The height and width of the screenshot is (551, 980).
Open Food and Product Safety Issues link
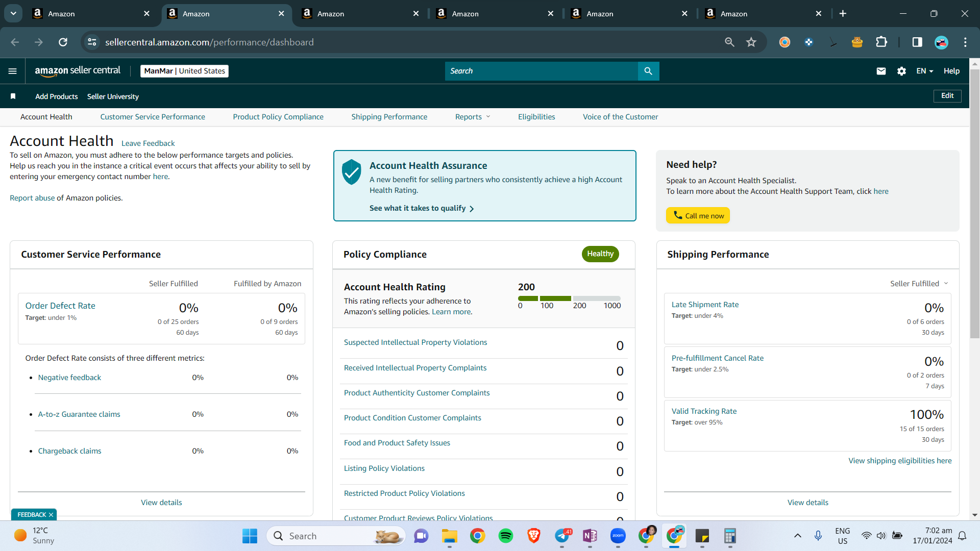point(397,443)
